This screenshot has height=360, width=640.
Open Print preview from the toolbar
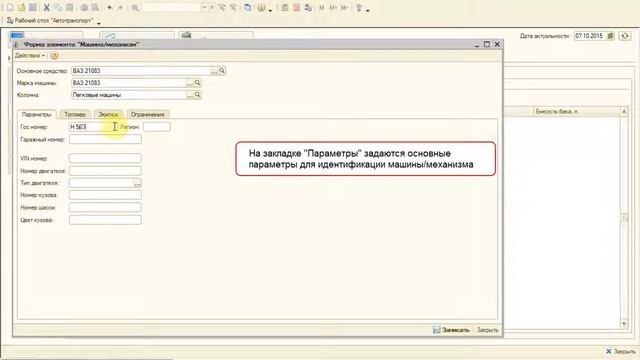(95, 8)
